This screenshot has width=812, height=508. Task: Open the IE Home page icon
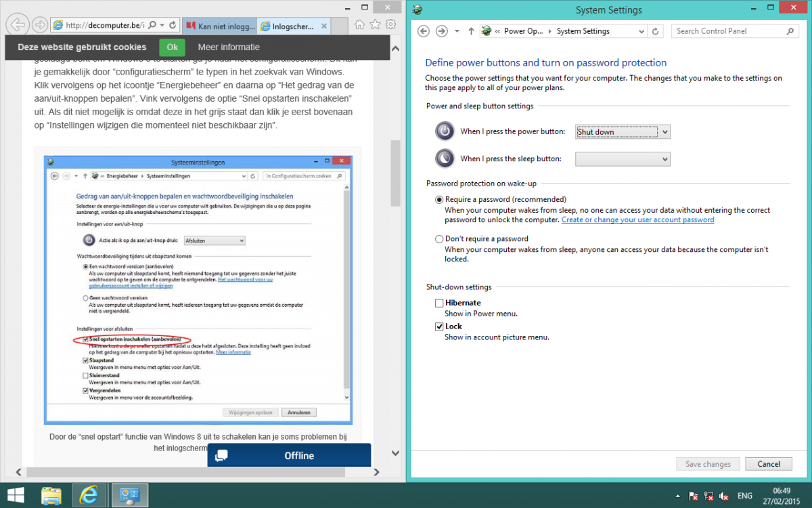(x=360, y=25)
